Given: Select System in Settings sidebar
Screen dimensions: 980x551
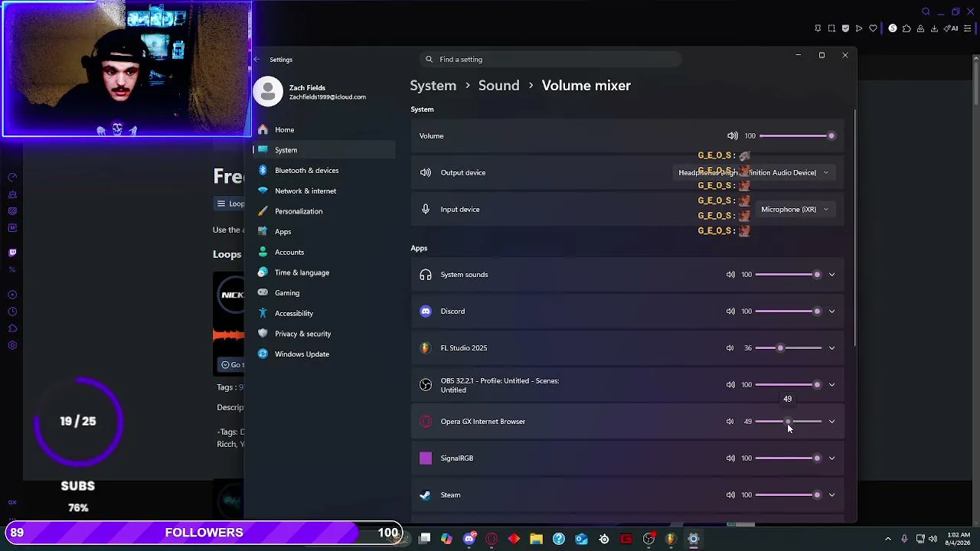Looking at the screenshot, I should (x=324, y=150).
